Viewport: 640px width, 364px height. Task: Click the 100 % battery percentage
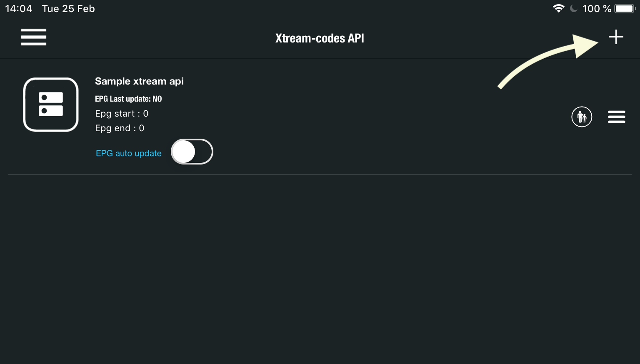point(597,9)
